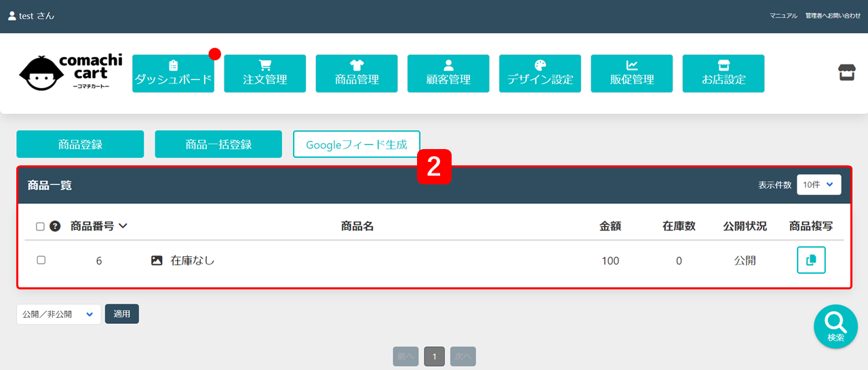Click the image icon beside 在庫なし

(x=157, y=260)
